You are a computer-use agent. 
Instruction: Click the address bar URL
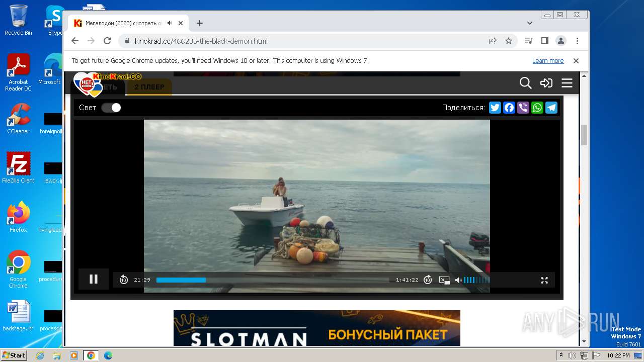(x=201, y=41)
